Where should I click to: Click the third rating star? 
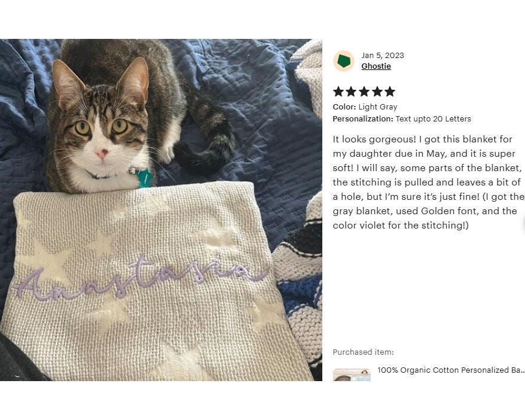364,92
